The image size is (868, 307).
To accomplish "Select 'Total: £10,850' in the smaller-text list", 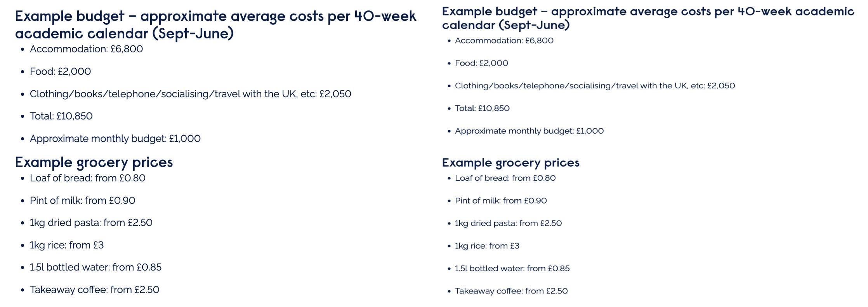I will pos(482,109).
